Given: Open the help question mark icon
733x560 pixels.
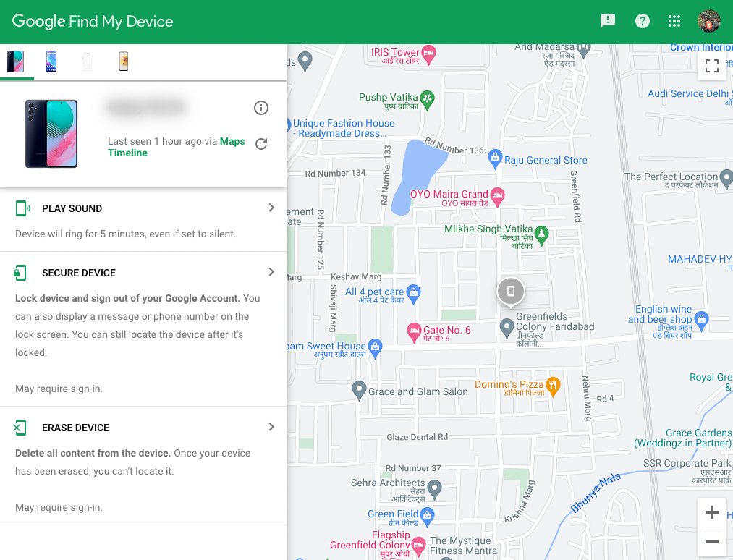Looking at the screenshot, I should point(642,21).
